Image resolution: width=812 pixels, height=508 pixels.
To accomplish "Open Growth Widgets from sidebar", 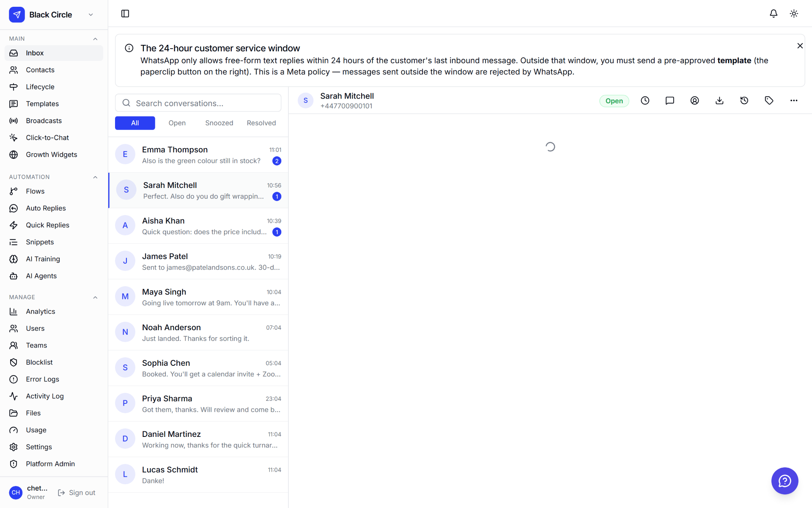I will (x=54, y=155).
